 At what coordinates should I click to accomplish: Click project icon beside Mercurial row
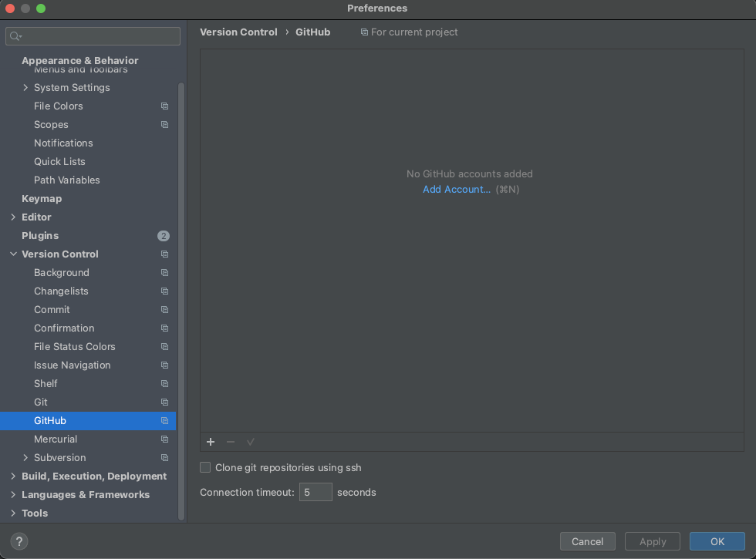pyautogui.click(x=164, y=439)
